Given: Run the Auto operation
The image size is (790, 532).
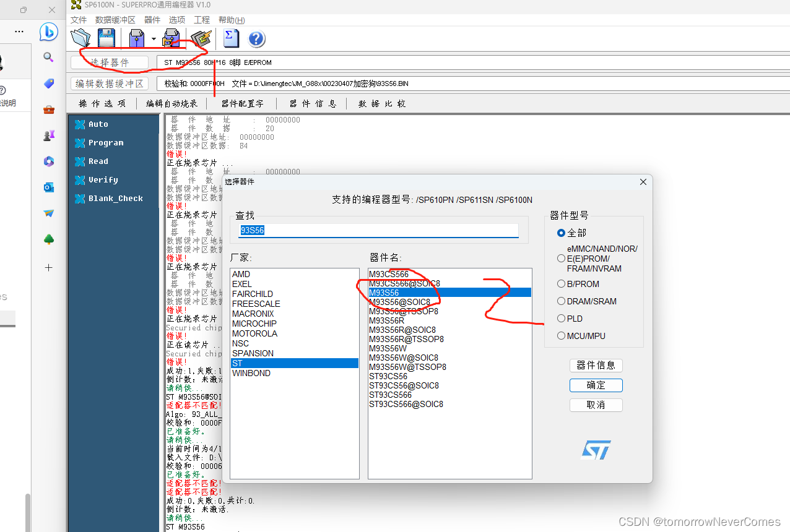Looking at the screenshot, I should (91, 124).
